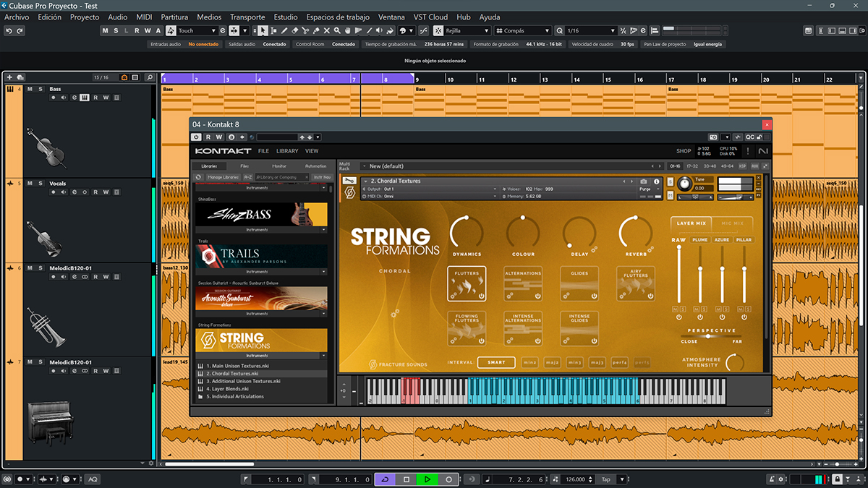Adjust the DYNAMICS knob
Viewport: 868px width, 488px height.
[467, 231]
